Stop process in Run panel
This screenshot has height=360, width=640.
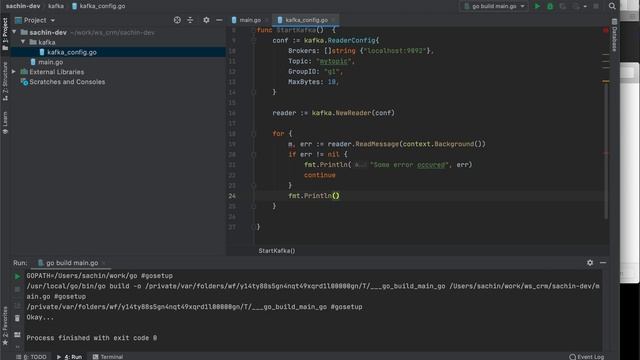click(x=17, y=289)
